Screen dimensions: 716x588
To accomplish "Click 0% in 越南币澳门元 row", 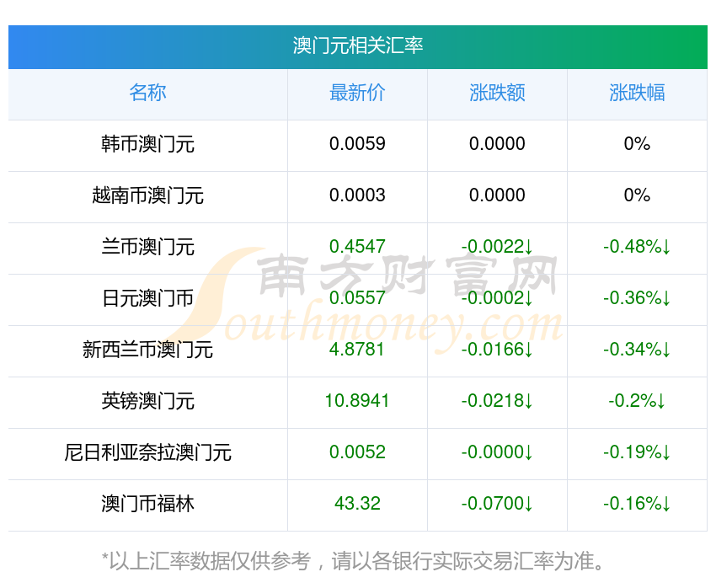I will (637, 195).
